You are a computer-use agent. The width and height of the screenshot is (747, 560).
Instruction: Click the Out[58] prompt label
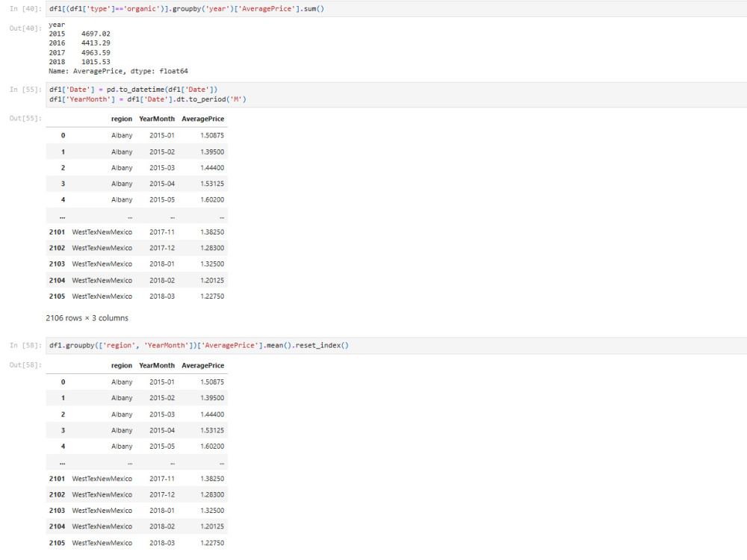coord(25,365)
